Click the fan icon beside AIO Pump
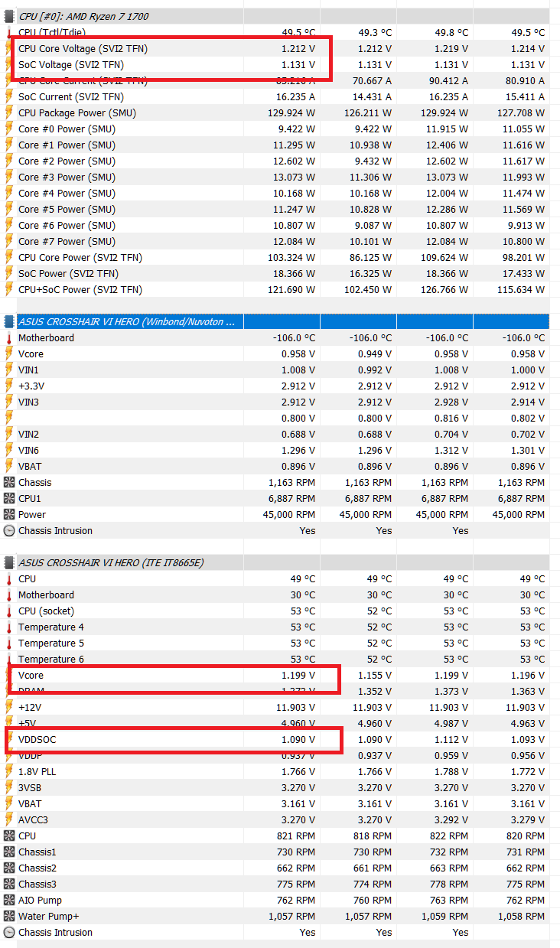The height and width of the screenshot is (948, 560). tap(9, 900)
